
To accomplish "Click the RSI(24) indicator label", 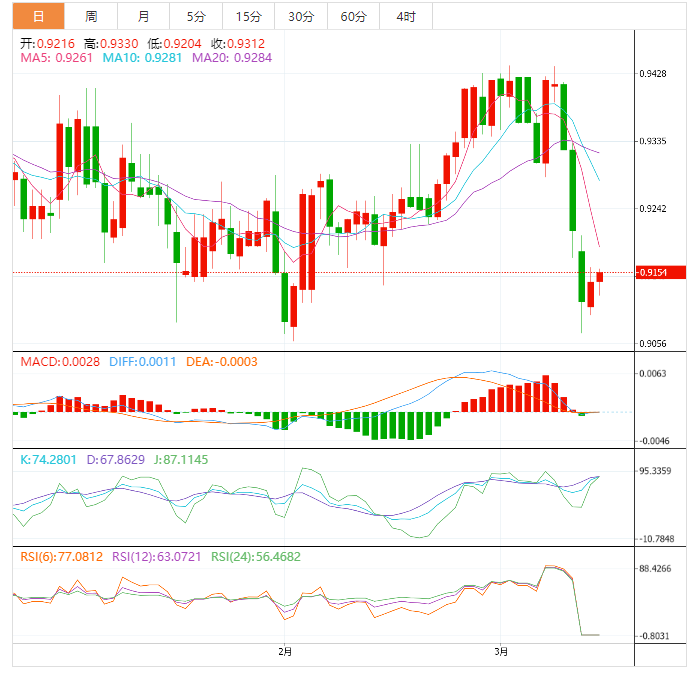I will point(256,557).
